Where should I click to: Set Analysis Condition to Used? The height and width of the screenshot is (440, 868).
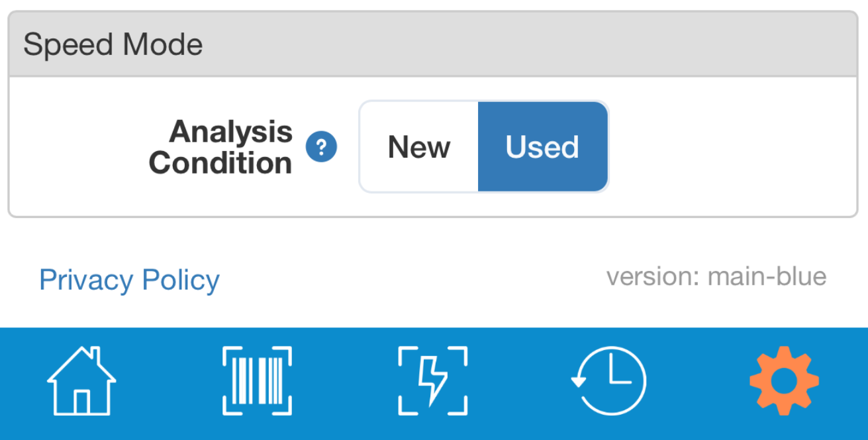coord(542,146)
